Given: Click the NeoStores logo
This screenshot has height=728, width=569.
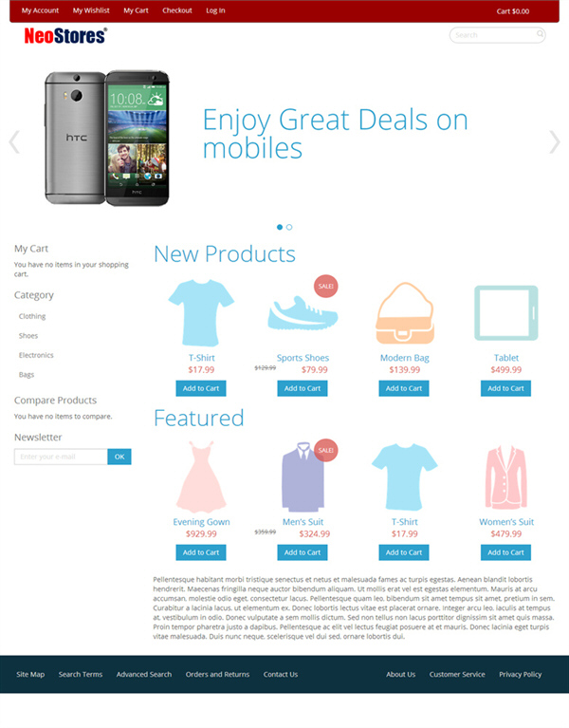Looking at the screenshot, I should [x=65, y=36].
